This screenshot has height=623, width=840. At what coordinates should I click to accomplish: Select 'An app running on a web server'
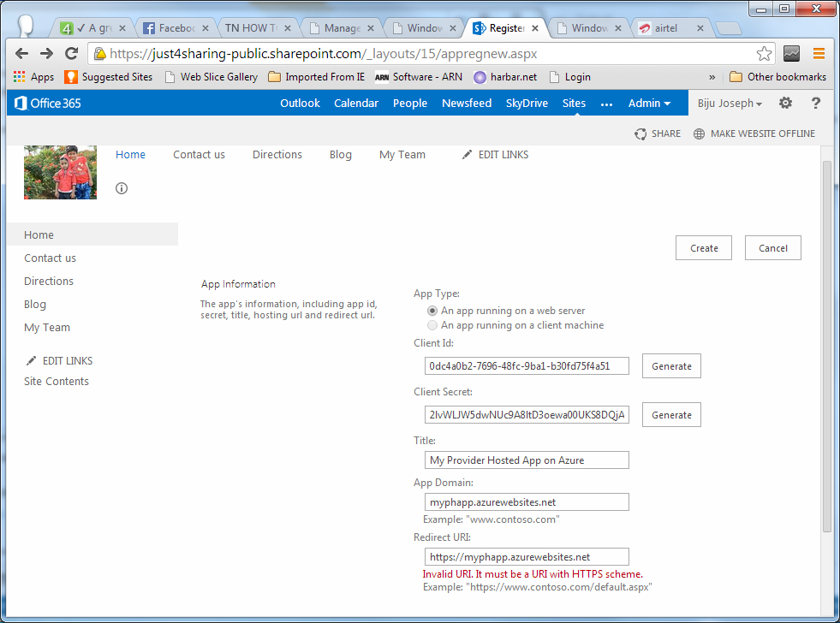point(432,311)
